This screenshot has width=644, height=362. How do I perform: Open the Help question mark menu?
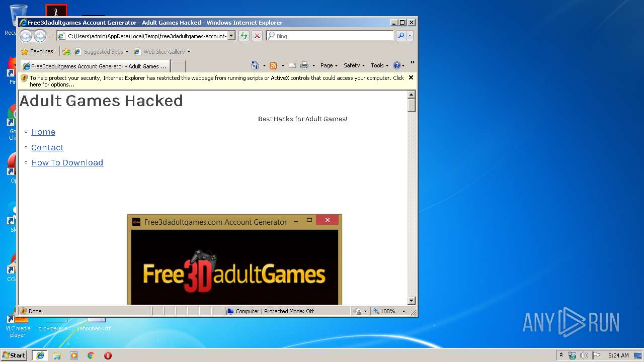tap(398, 65)
